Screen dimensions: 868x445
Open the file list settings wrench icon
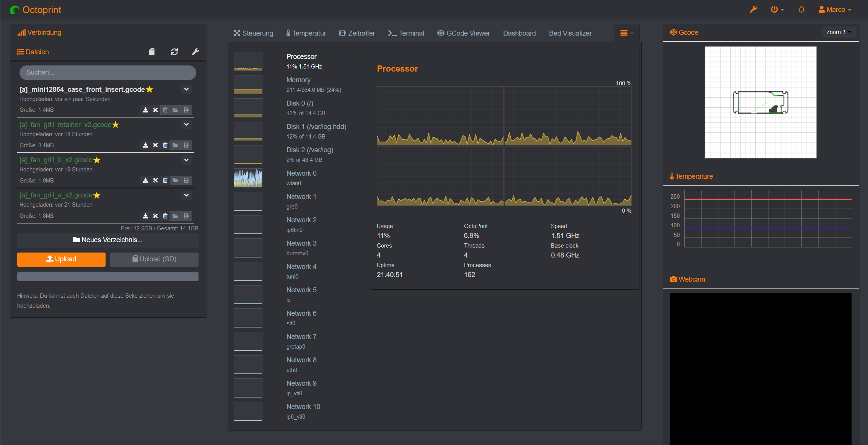(195, 52)
